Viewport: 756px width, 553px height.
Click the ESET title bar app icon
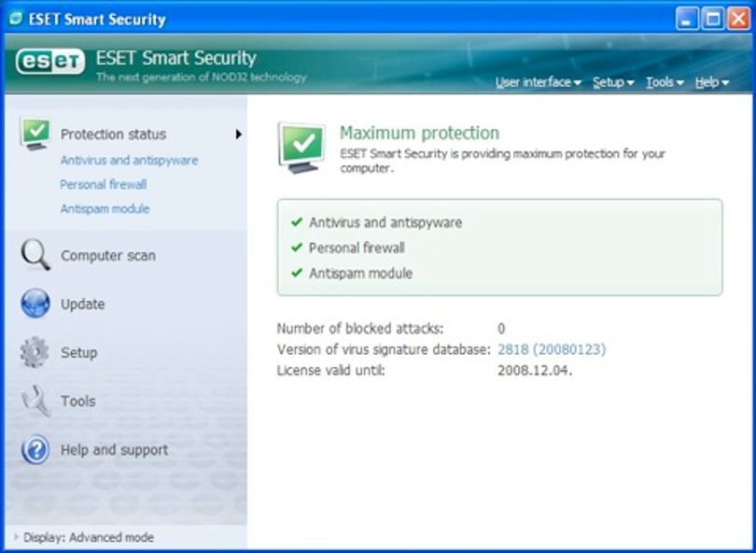(x=16, y=19)
